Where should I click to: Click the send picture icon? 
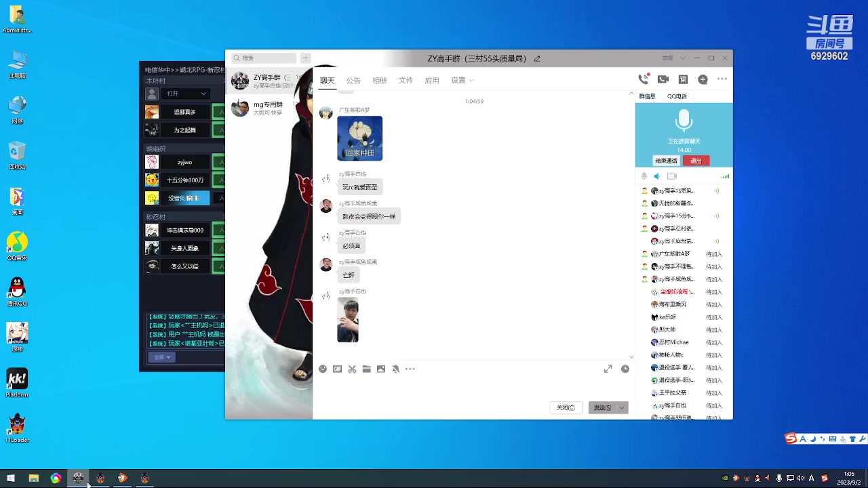point(381,369)
